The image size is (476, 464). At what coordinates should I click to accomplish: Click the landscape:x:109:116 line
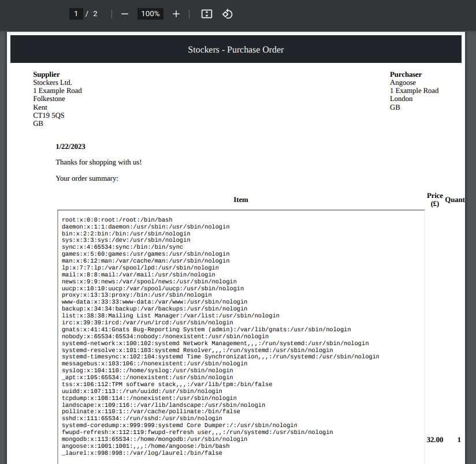click(163, 405)
